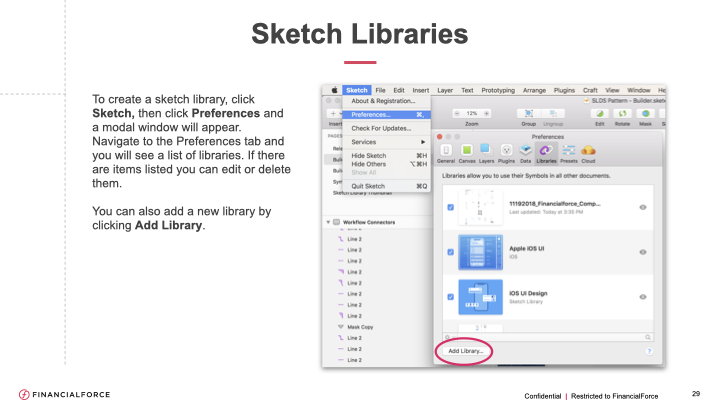Screen dimensions: 720x405
Task: Click the iOS UI Design library name
Action: [x=528, y=293]
